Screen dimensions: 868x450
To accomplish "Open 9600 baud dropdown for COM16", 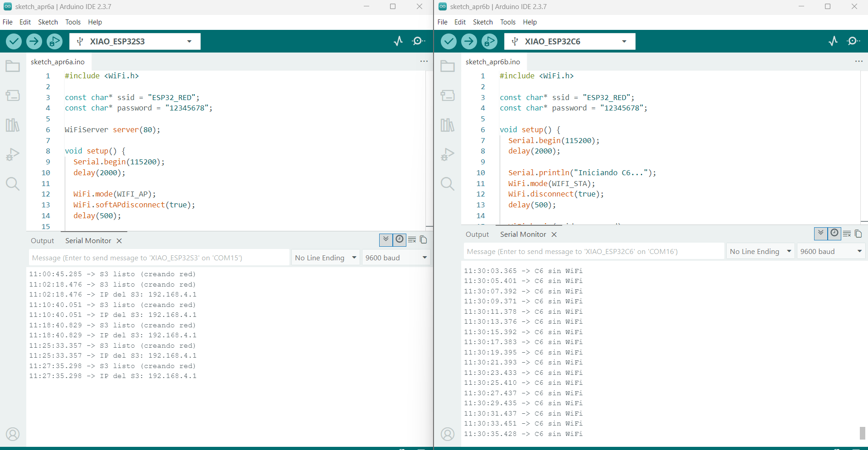I will (x=831, y=251).
